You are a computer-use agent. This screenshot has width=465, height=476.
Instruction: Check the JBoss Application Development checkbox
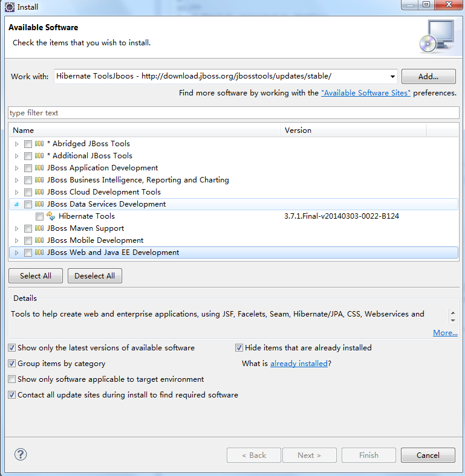tap(28, 168)
